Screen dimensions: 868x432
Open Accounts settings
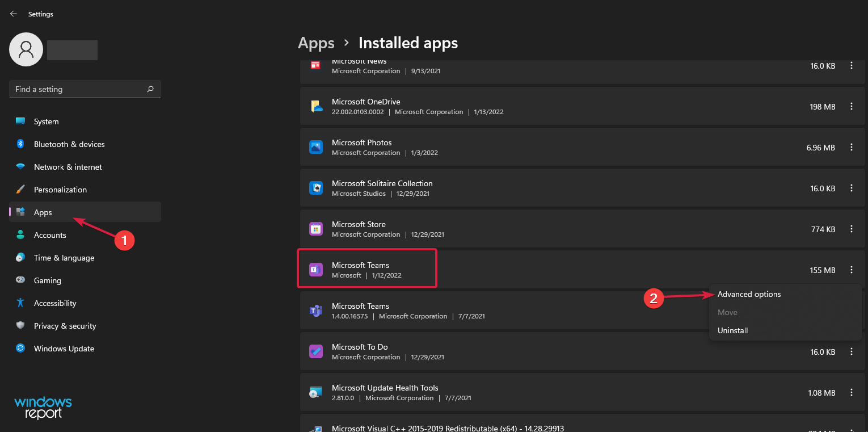click(85, 235)
